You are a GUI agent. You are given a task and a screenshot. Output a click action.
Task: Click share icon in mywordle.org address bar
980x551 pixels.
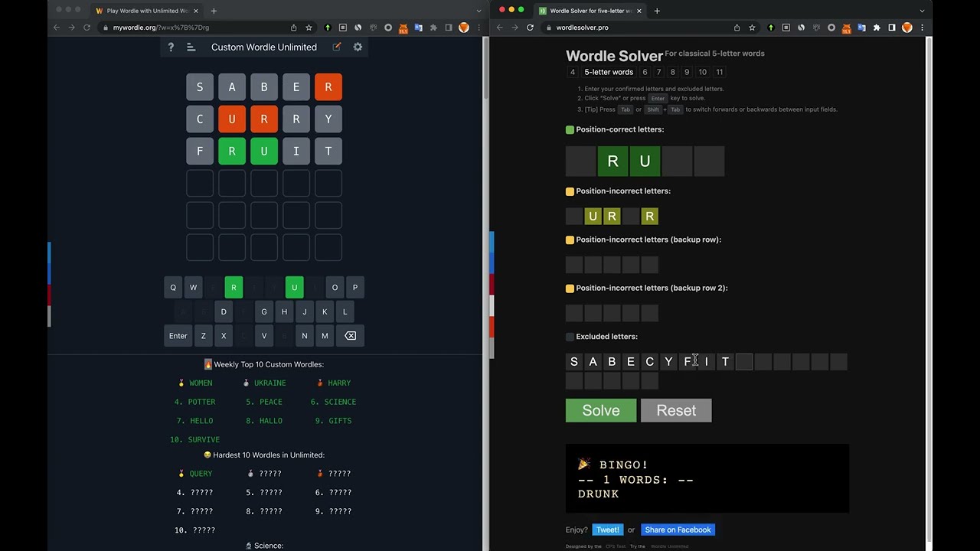(x=293, y=28)
